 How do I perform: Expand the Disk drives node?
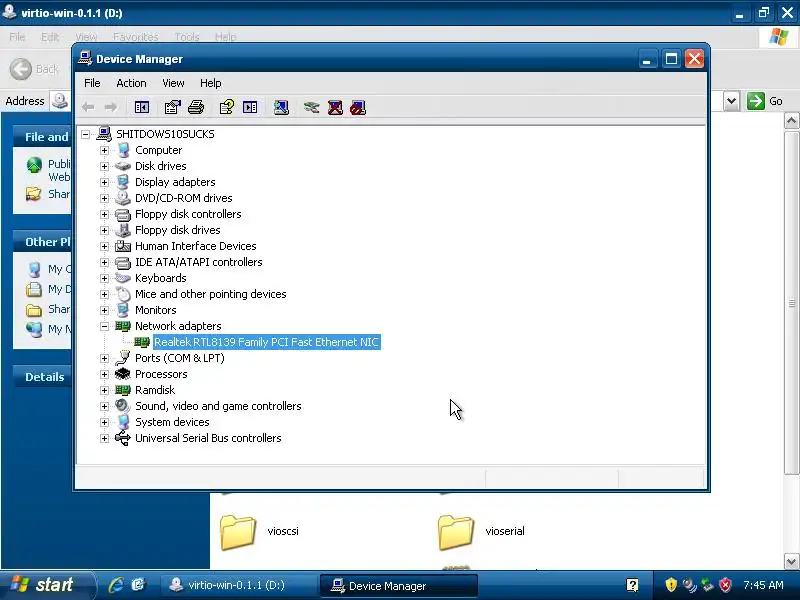coord(104,166)
